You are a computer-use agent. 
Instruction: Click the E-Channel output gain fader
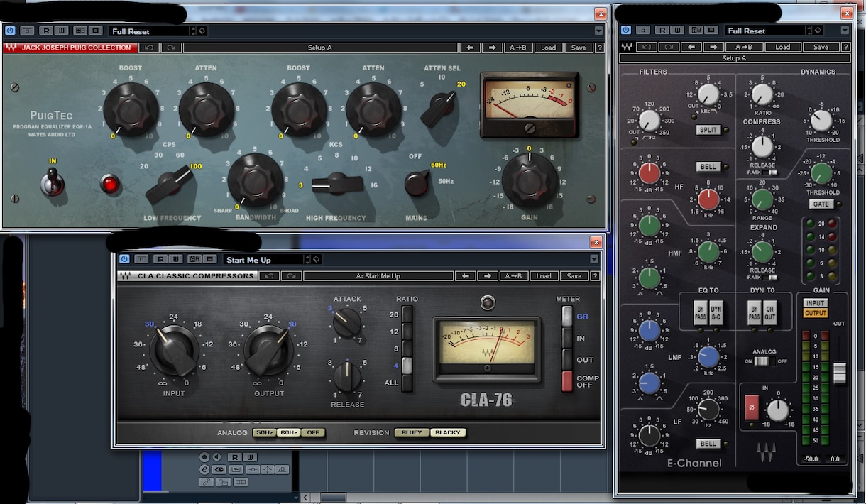[x=840, y=373]
